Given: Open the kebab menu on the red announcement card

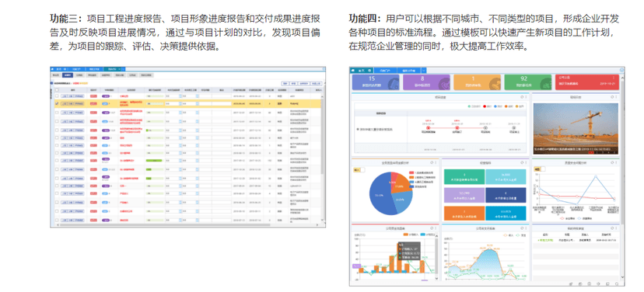Looking at the screenshot, I should tap(614, 78).
